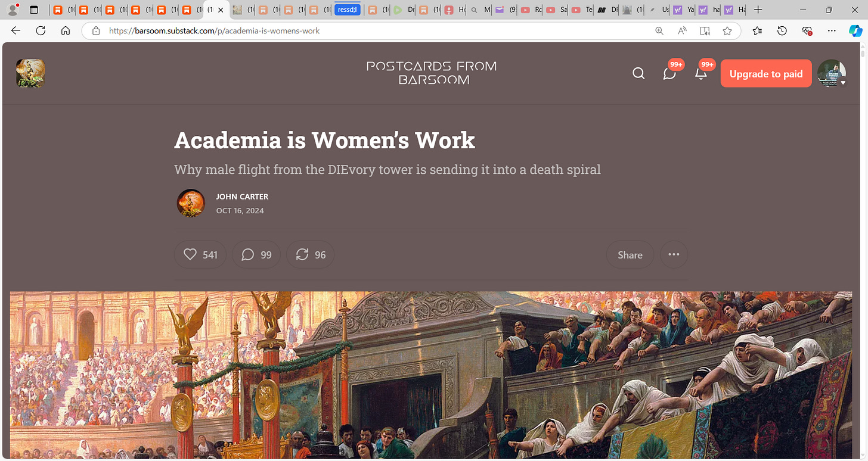Start Read aloud from the address bar
The height and width of the screenshot is (461, 868).
tap(682, 31)
